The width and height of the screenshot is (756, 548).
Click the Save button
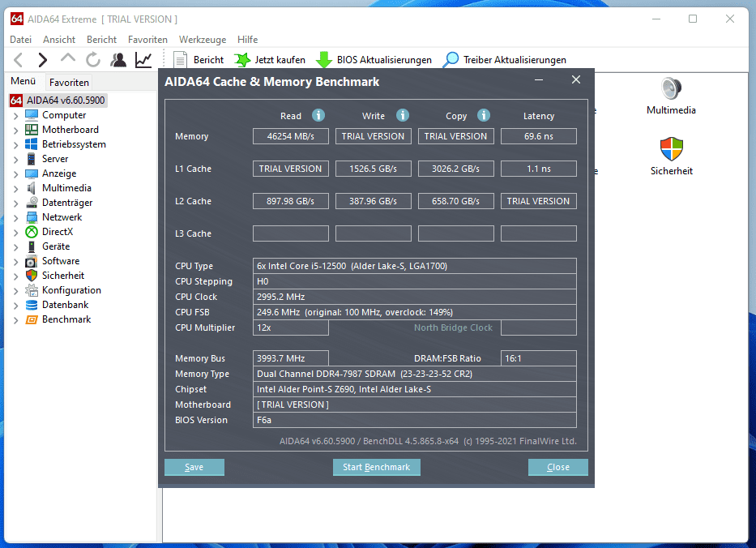[x=194, y=467]
